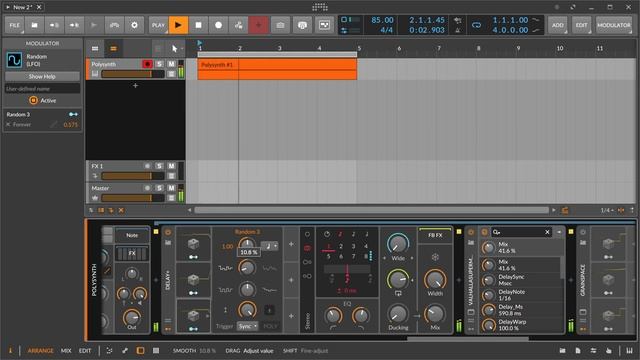The image size is (640, 360).
Task: Click the Stop transport button
Action: (198, 25)
